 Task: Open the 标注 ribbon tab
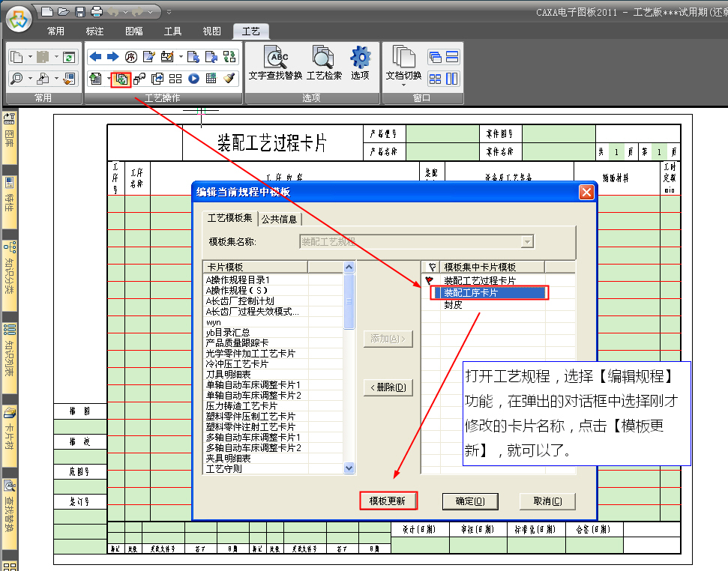pos(95,31)
